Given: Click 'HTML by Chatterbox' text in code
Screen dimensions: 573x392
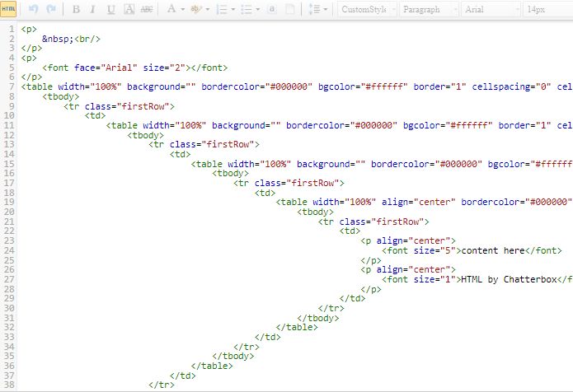Looking at the screenshot, I should (509, 279).
